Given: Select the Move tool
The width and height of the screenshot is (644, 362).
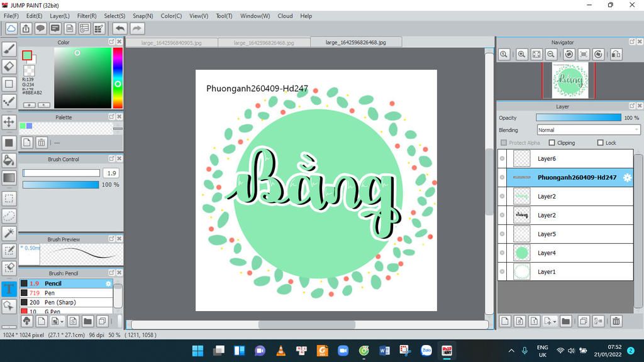Looking at the screenshot, I should click(x=9, y=122).
